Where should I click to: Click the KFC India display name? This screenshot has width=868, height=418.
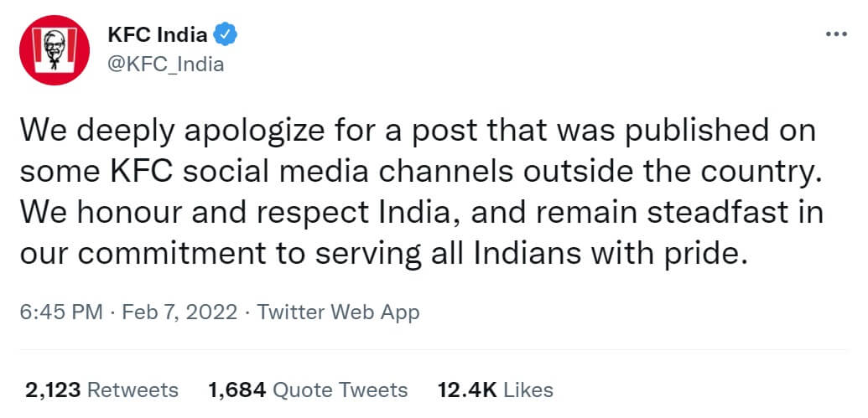(x=157, y=34)
